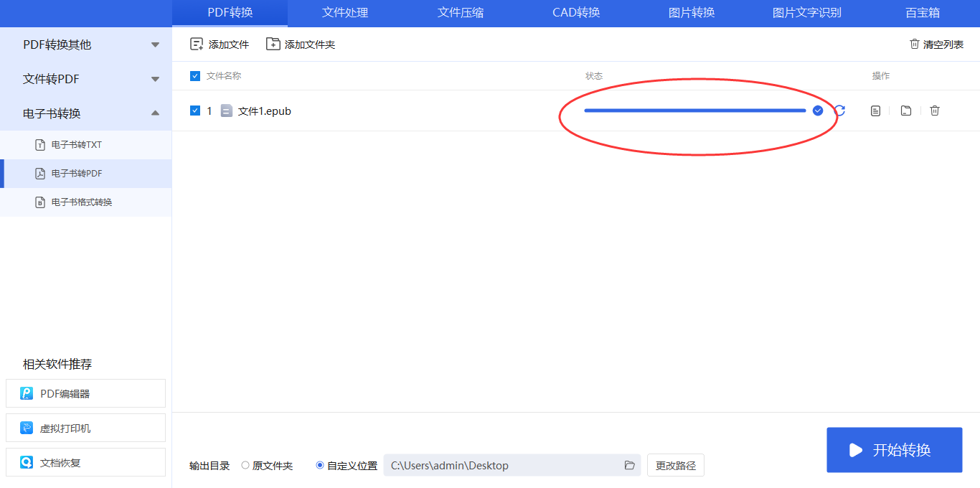Click the conversion progress bar
The width and height of the screenshot is (980, 488).
pyautogui.click(x=694, y=111)
